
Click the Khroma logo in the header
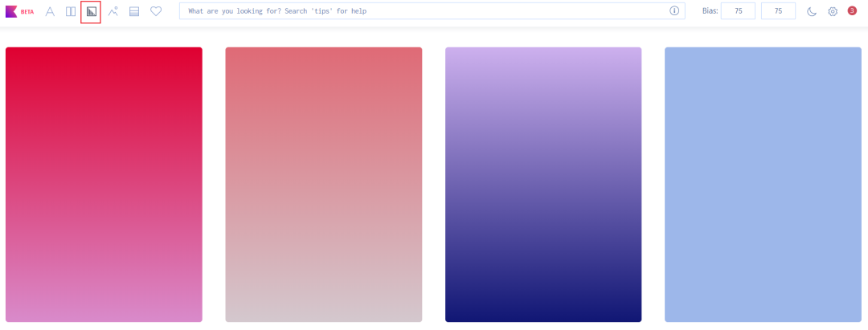pos(11,11)
